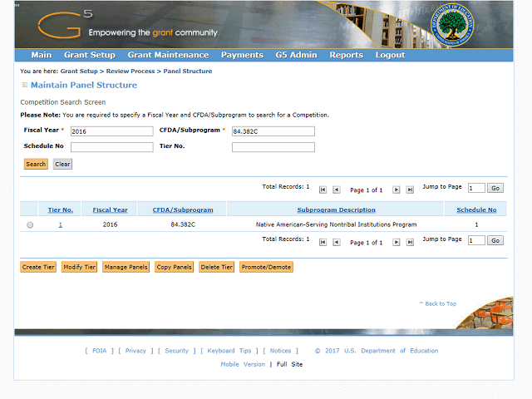Go to next page in bottom pager
This screenshot has height=399, width=532.
396,242
